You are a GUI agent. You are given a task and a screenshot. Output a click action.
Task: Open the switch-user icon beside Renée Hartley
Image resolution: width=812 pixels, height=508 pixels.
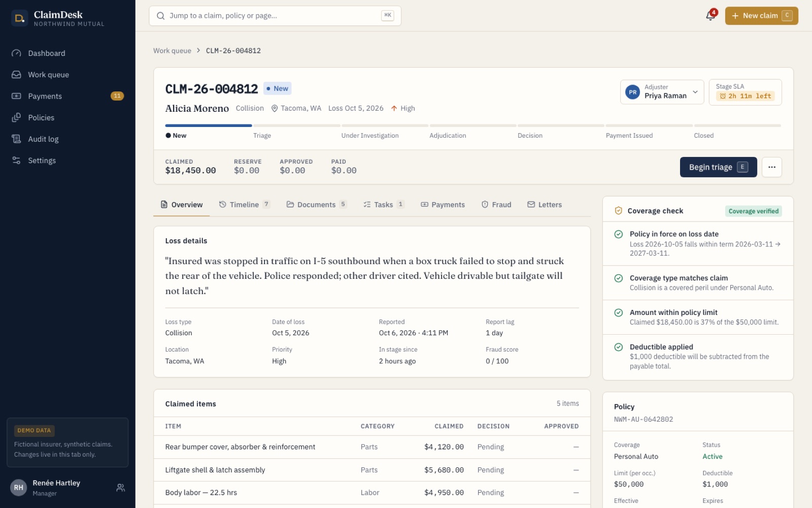pyautogui.click(x=120, y=488)
